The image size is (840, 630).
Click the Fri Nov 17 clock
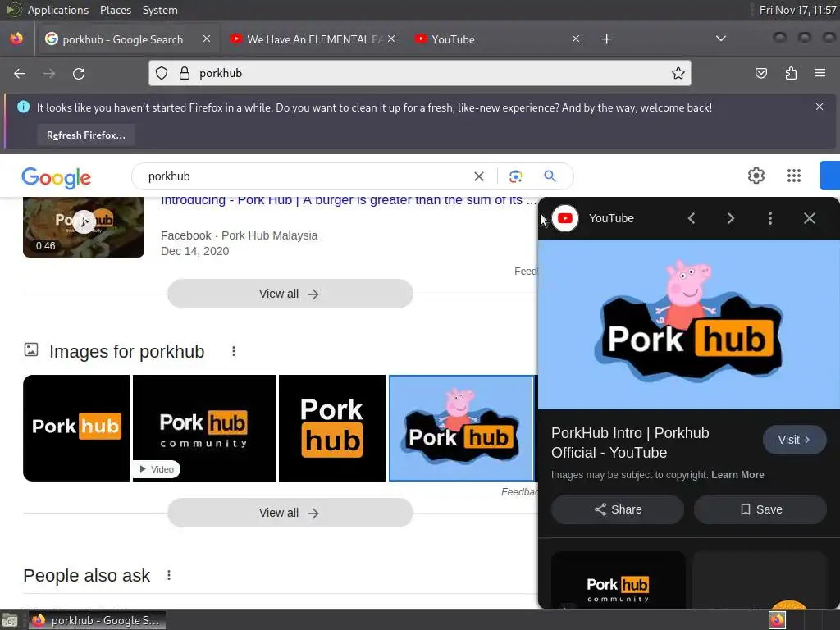pyautogui.click(x=797, y=10)
